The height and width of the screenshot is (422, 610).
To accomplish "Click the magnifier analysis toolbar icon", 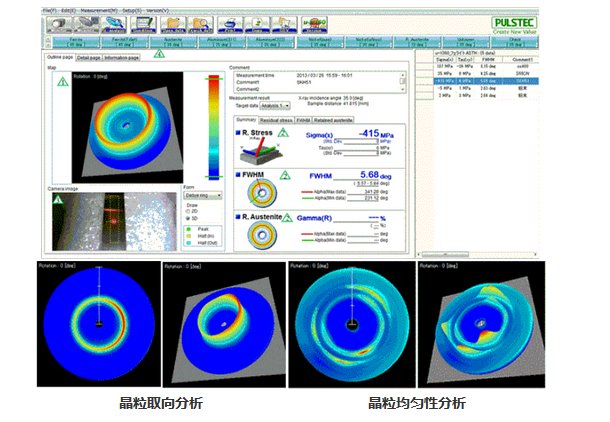I will pos(114,25).
